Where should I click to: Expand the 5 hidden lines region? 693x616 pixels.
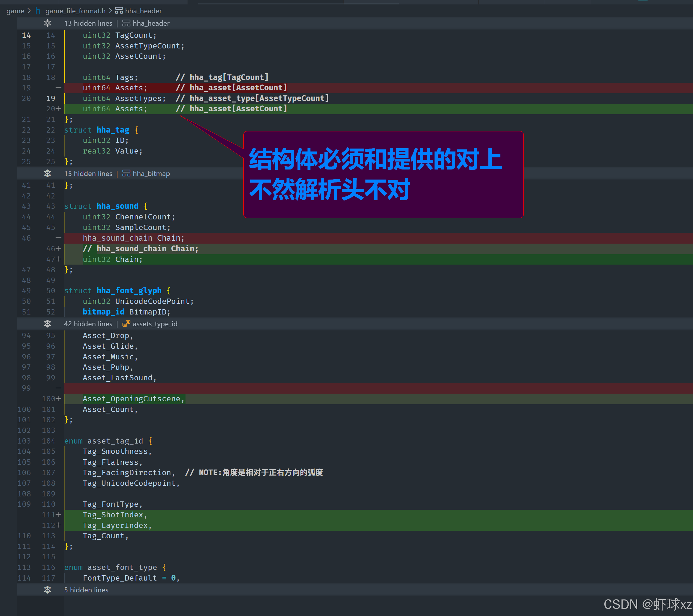pyautogui.click(x=86, y=589)
